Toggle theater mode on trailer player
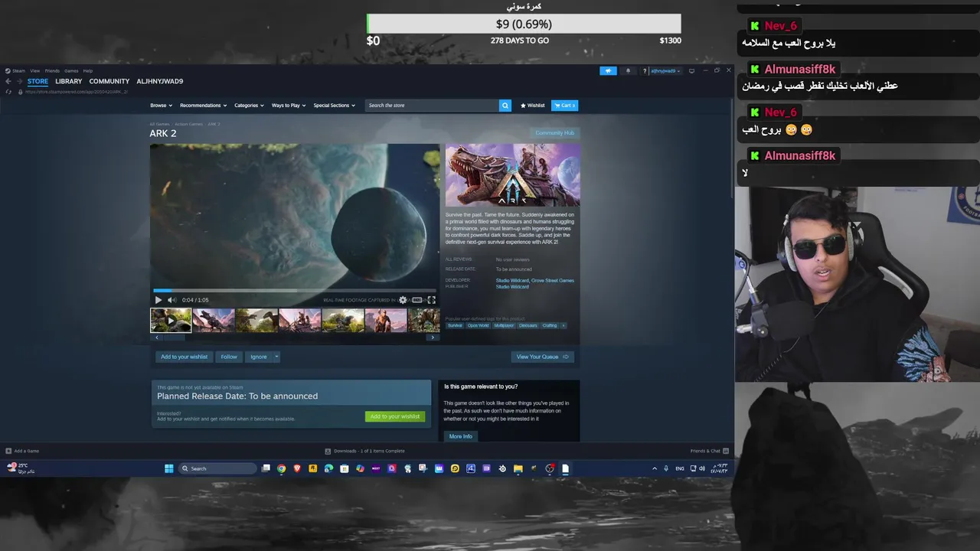Viewport: 980px width, 551px height. (x=417, y=300)
